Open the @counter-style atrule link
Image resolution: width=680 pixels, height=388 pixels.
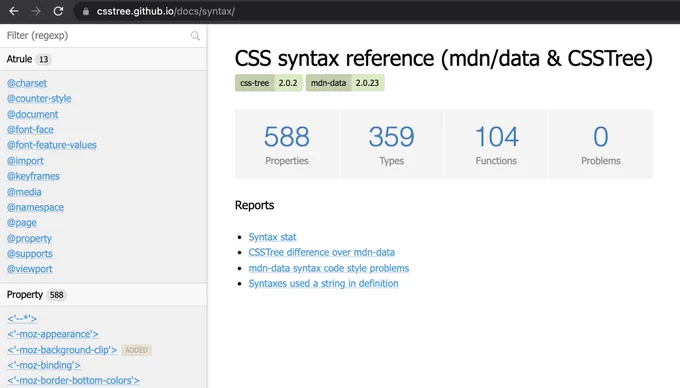pos(39,99)
